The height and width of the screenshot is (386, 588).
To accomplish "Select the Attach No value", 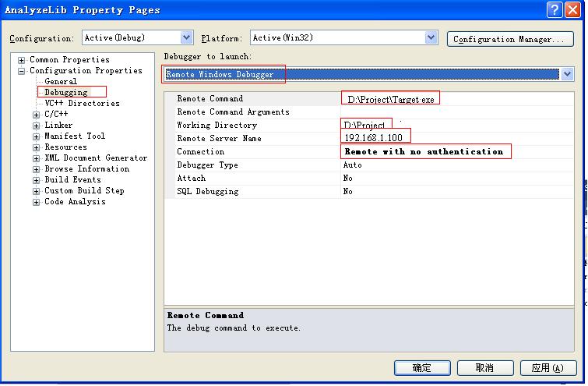I will click(347, 178).
